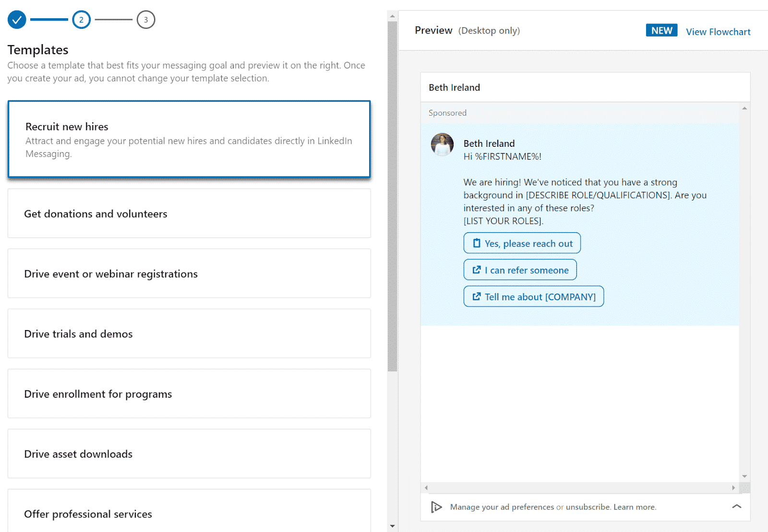Click the Templates heading
Screen dimensions: 768x532
click(x=38, y=50)
